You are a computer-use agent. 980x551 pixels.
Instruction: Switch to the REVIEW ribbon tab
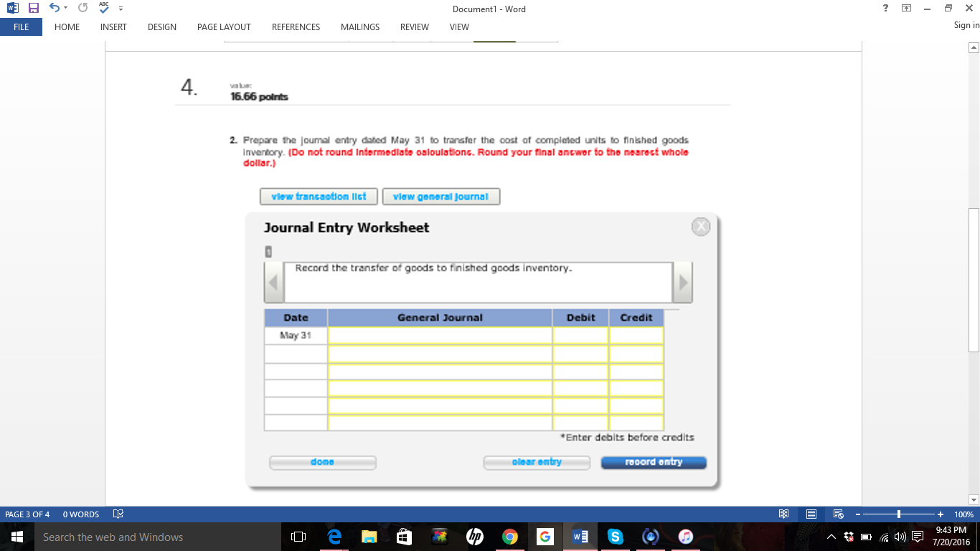(x=415, y=27)
